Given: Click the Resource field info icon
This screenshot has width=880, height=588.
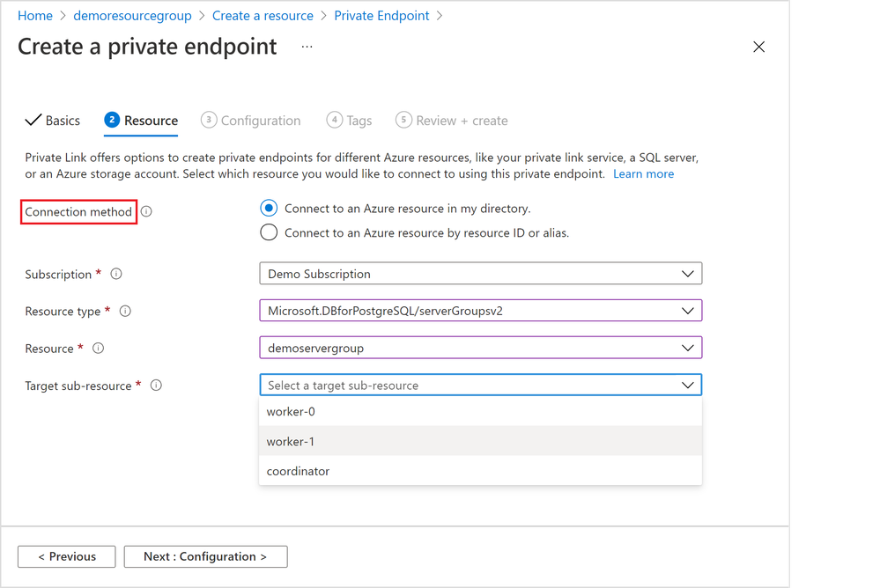Looking at the screenshot, I should pyautogui.click(x=99, y=349).
